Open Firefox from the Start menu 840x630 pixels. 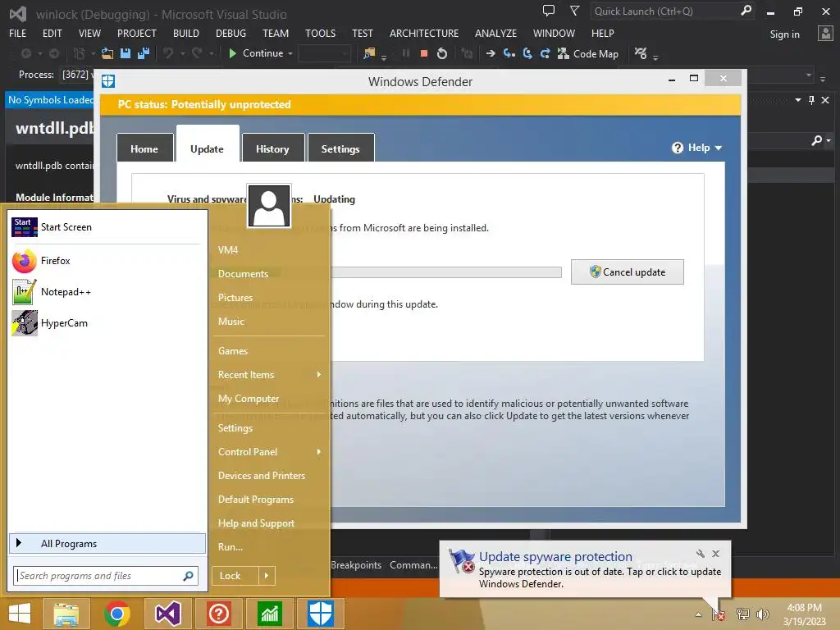click(106, 261)
